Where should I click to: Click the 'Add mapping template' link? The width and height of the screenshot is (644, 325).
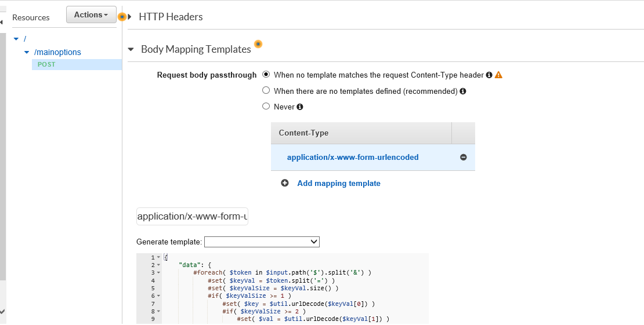point(339,183)
